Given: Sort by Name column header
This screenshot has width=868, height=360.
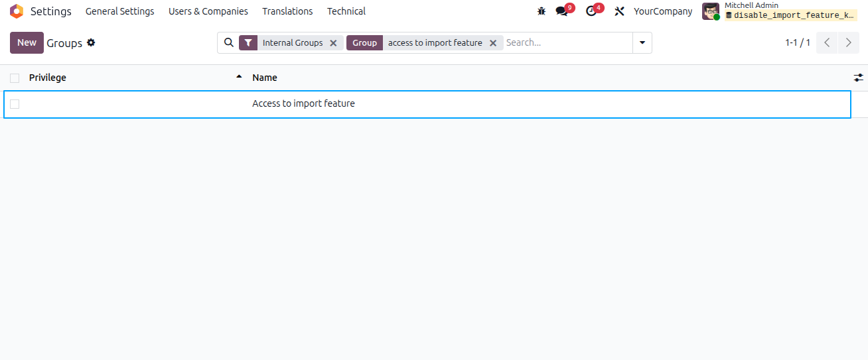Looking at the screenshot, I should [x=265, y=78].
